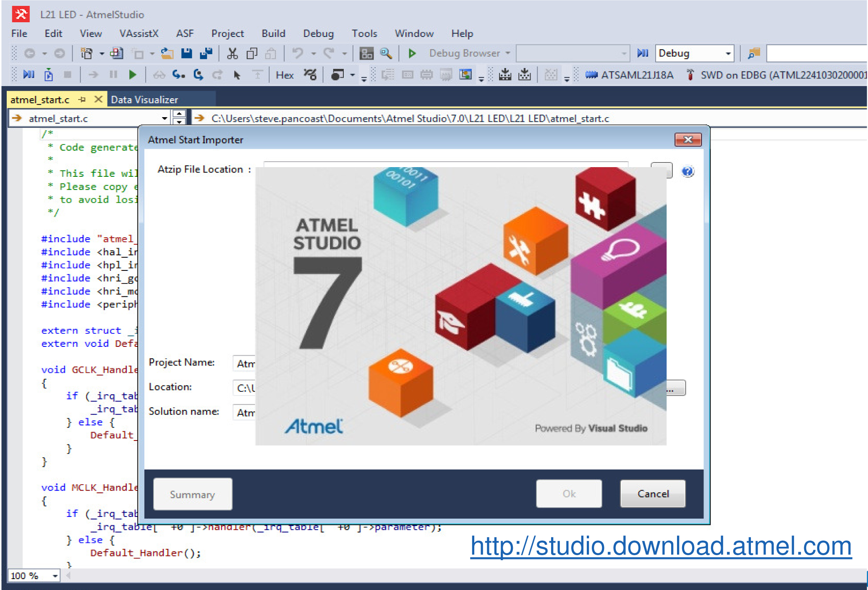Click the I/O view window icon

[465, 75]
